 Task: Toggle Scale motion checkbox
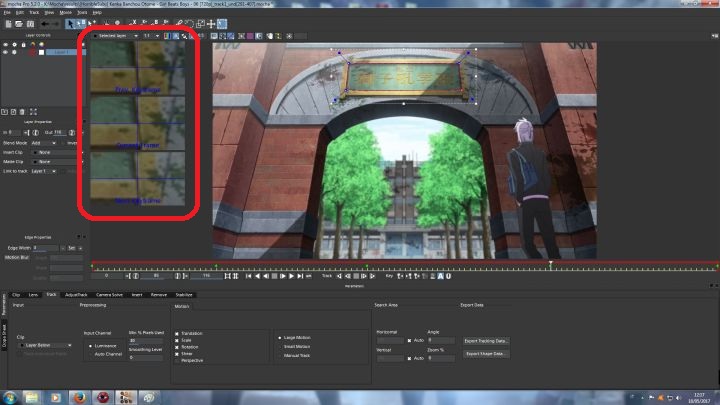177,340
